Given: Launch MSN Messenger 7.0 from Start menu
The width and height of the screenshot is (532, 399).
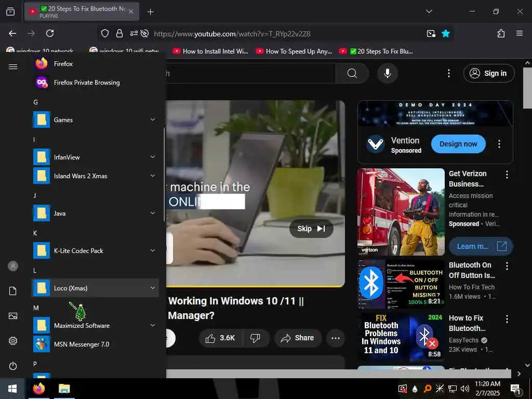Looking at the screenshot, I should [96, 344].
